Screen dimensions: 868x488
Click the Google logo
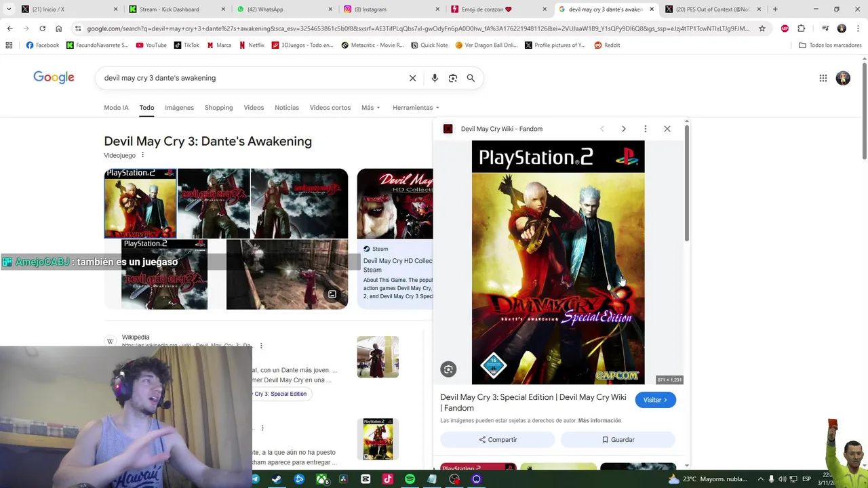54,77
